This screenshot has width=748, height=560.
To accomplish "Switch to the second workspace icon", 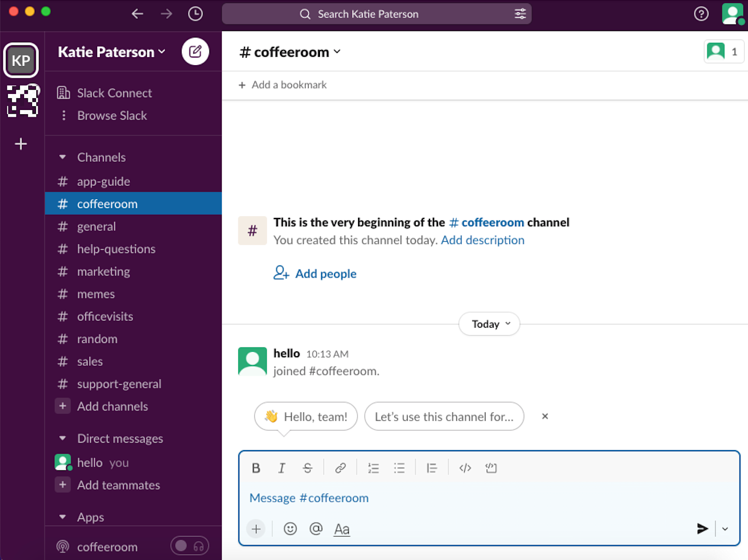I will pos(22,100).
